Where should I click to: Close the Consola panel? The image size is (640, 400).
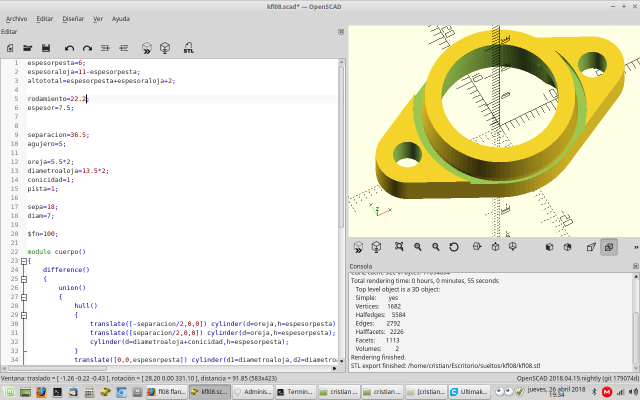click(636, 266)
